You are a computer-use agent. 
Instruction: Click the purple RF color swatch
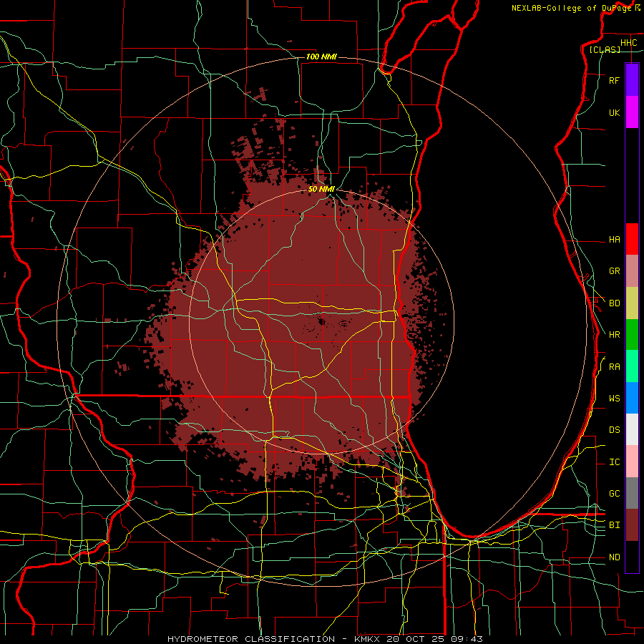pos(632,80)
